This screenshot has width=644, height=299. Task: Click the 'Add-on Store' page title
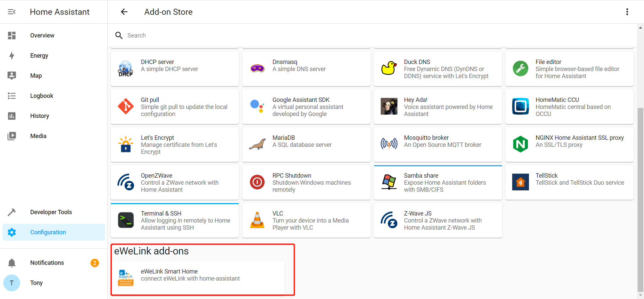pyautogui.click(x=168, y=12)
